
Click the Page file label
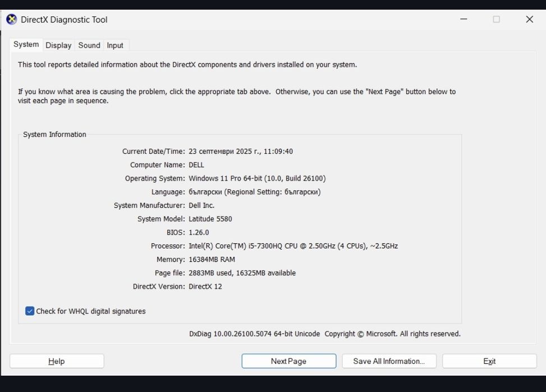170,273
